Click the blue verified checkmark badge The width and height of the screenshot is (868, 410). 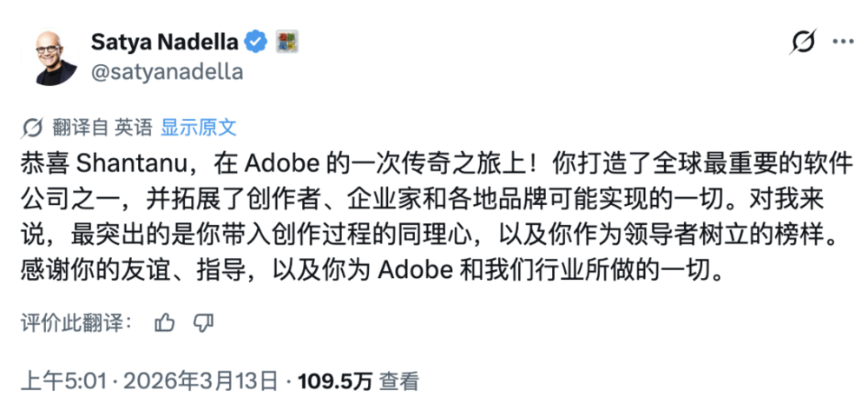(254, 42)
